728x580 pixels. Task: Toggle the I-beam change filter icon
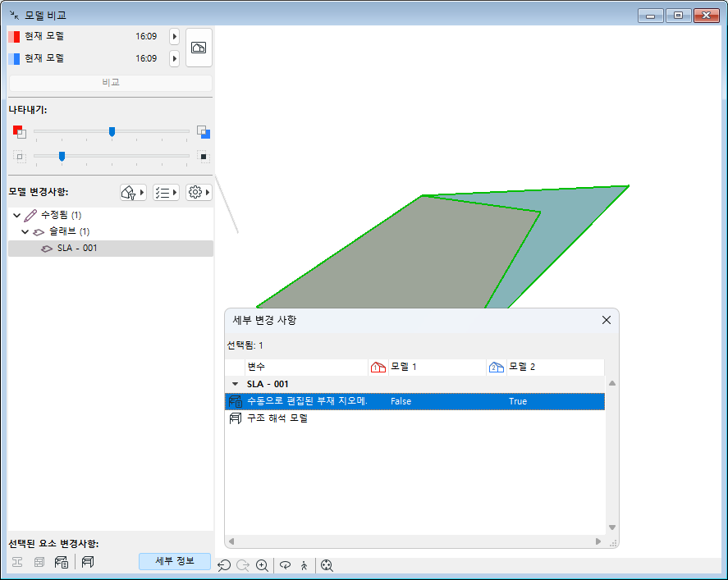17,562
